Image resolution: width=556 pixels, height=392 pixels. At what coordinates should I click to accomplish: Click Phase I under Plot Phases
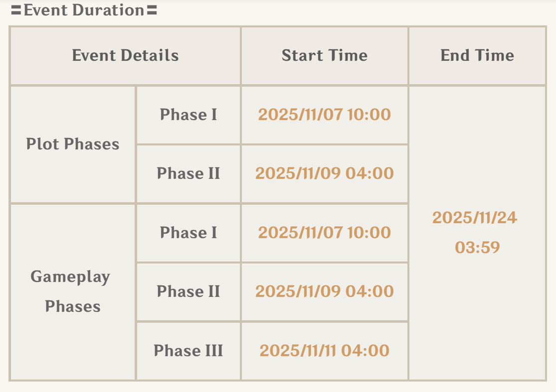(188, 115)
